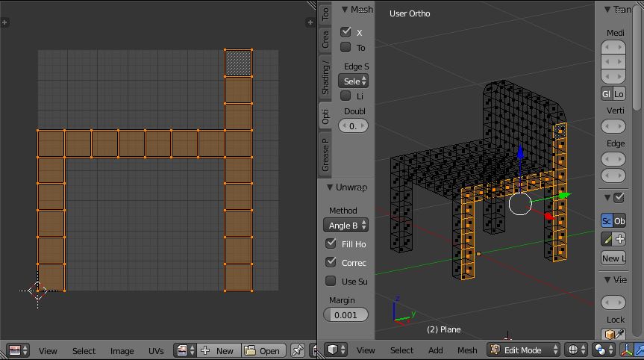The height and width of the screenshot is (360, 644).
Task: Click New Layer grease pencil button
Action: pyautogui.click(x=613, y=258)
